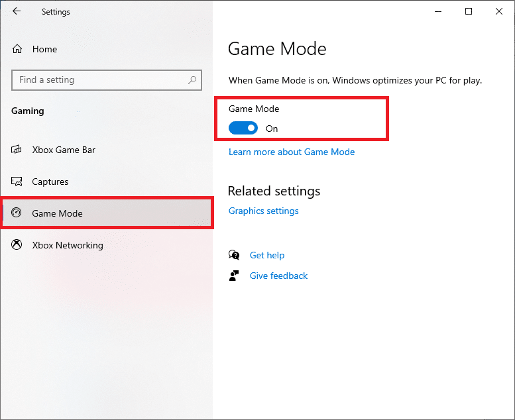
Task: Click the search magnifier icon
Action: (192, 80)
